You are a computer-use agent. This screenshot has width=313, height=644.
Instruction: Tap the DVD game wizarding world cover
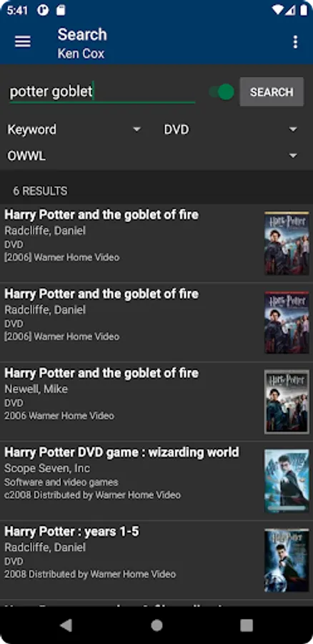[x=287, y=481]
